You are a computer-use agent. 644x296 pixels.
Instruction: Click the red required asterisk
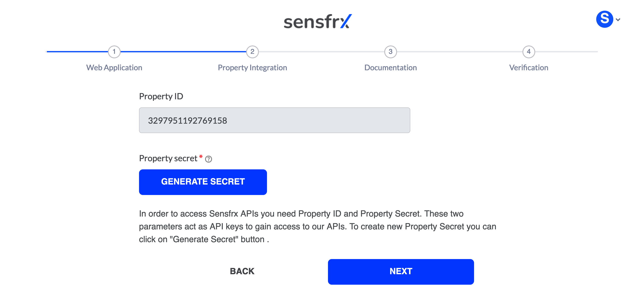point(201,157)
